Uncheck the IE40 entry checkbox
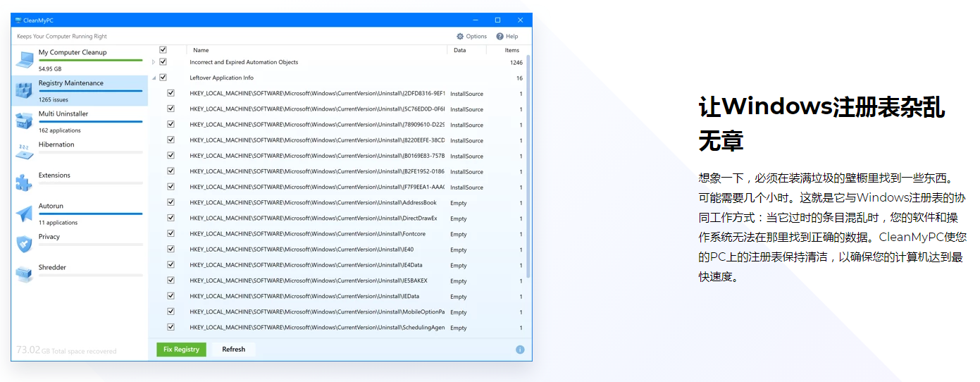This screenshot has height=382, width=980. [x=170, y=249]
